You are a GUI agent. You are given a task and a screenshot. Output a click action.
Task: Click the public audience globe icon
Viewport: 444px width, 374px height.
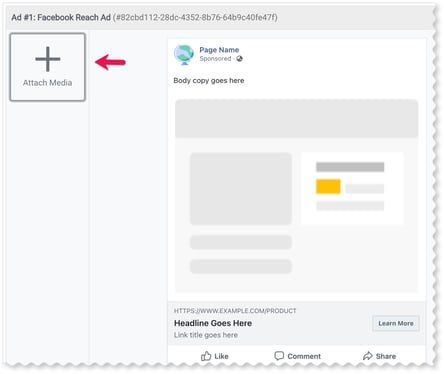click(x=239, y=59)
